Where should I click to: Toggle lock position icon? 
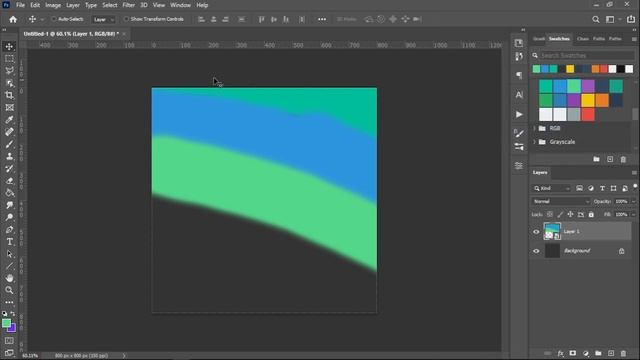click(x=570, y=214)
